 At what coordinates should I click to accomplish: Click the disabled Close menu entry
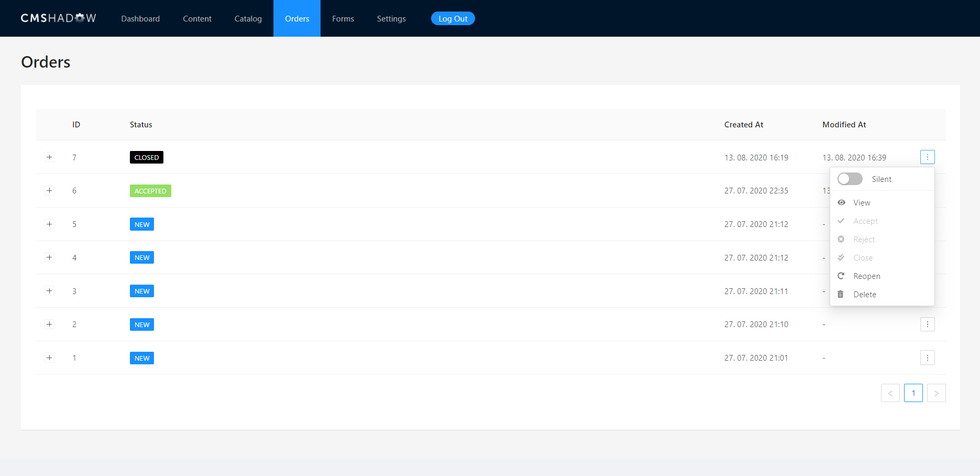pos(882,257)
